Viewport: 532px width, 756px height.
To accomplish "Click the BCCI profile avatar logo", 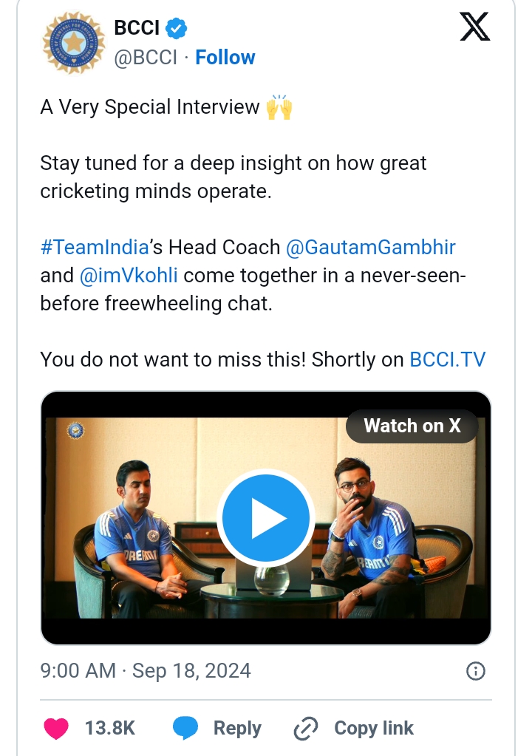I will tap(73, 43).
